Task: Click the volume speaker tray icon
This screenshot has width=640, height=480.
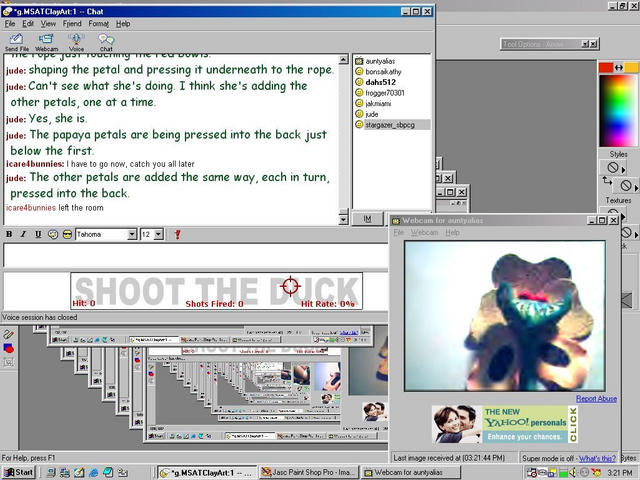Action: click(573, 473)
